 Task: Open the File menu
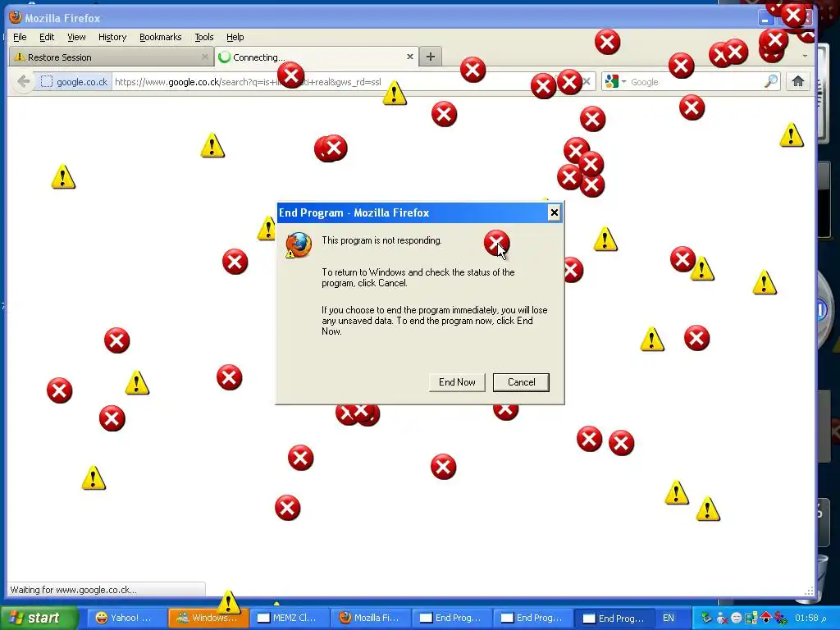click(x=20, y=37)
